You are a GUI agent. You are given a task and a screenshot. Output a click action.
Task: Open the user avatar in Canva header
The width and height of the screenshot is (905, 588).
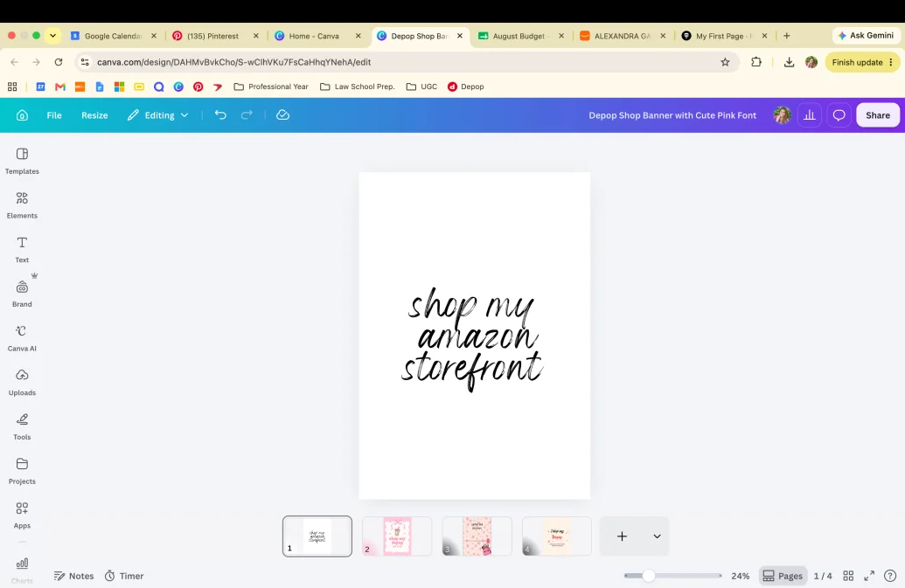point(782,115)
